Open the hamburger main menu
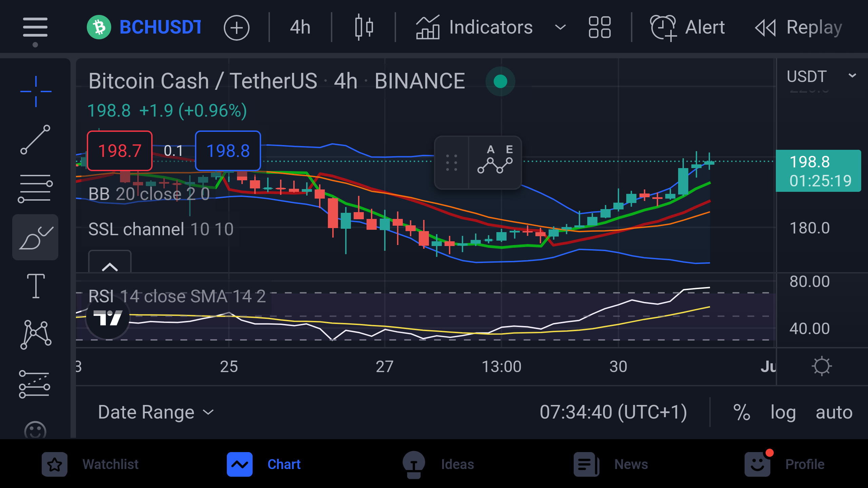This screenshot has height=488, width=868. 35,28
